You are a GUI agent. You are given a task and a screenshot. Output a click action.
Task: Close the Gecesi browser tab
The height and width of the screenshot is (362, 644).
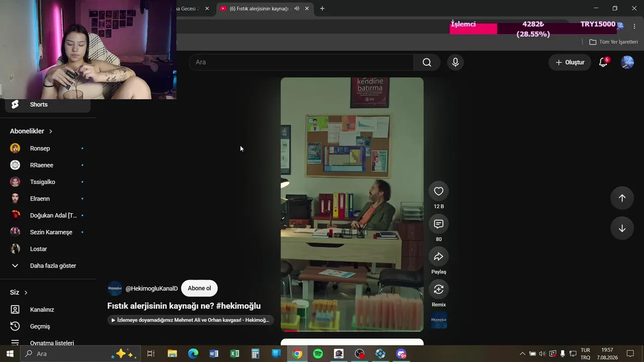[207, 9]
